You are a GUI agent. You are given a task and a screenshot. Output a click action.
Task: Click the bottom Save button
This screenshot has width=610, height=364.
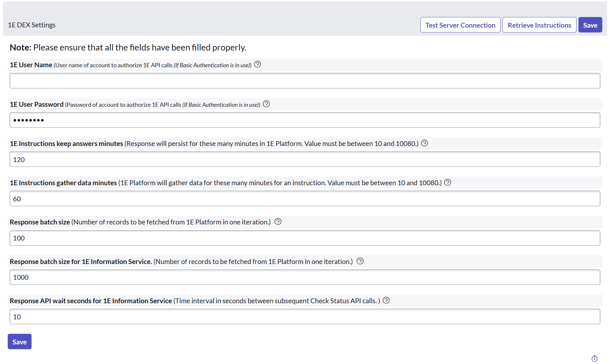point(20,342)
